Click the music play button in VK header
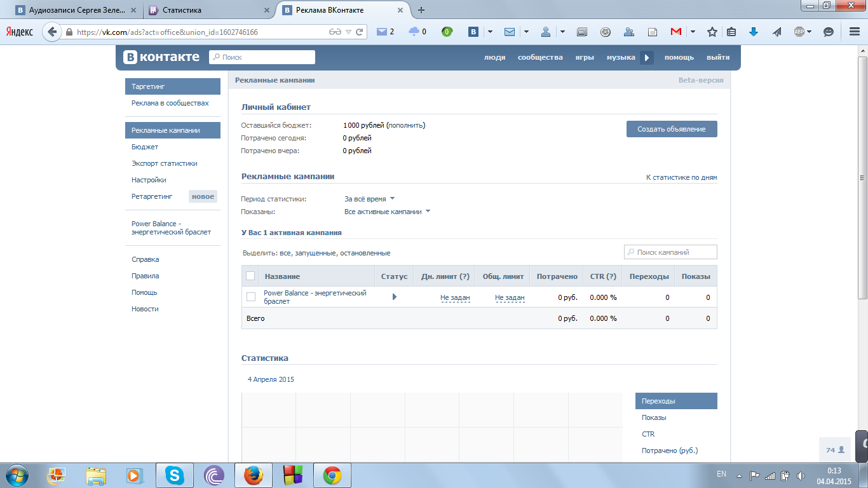 pos(646,57)
